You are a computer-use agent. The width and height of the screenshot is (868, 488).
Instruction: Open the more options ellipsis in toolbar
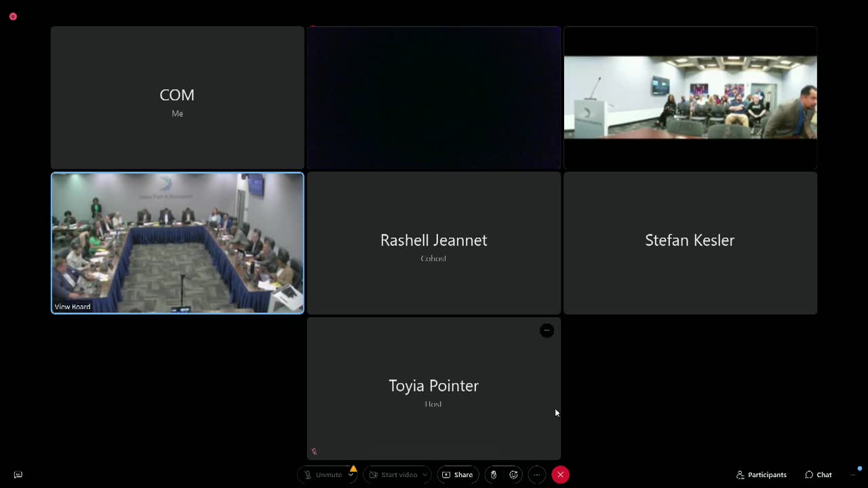click(x=536, y=474)
